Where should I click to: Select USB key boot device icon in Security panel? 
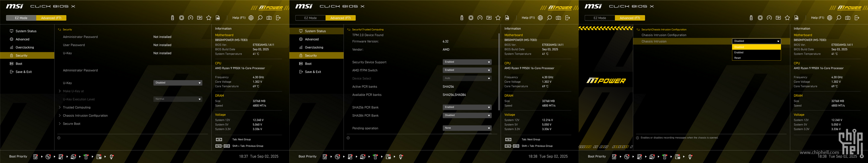pyautogui.click(x=86, y=157)
